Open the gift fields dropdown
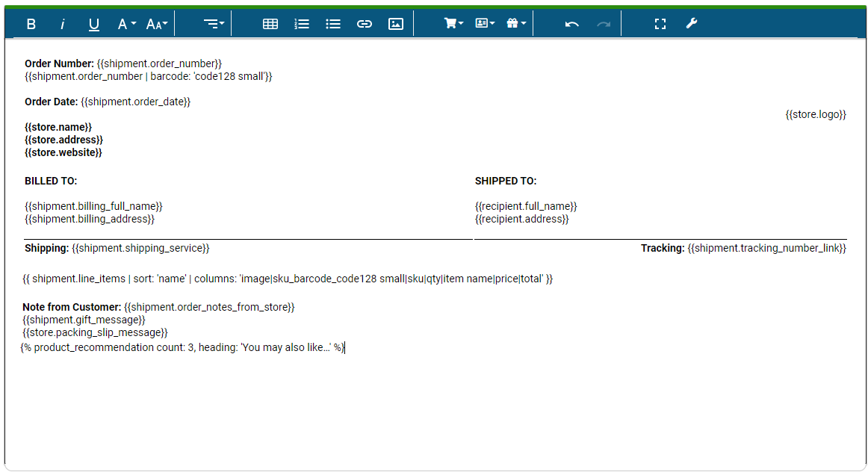This screenshot has width=868, height=475. 516,24
